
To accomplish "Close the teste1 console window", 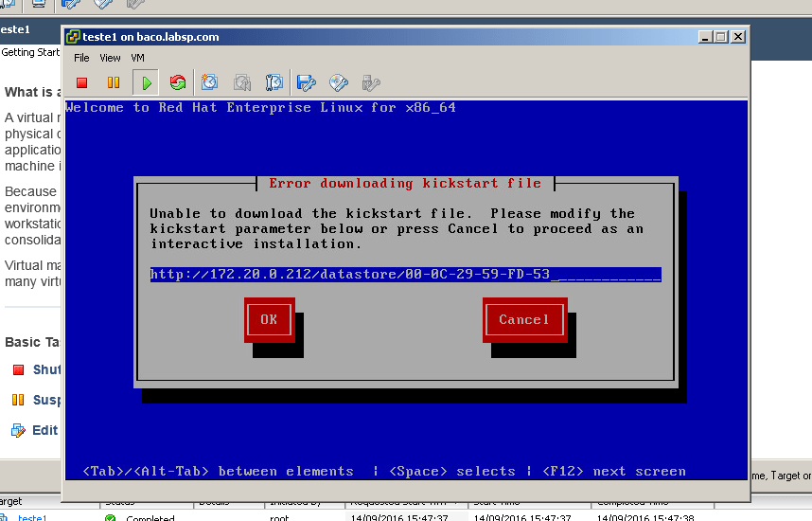I will tap(738, 37).
